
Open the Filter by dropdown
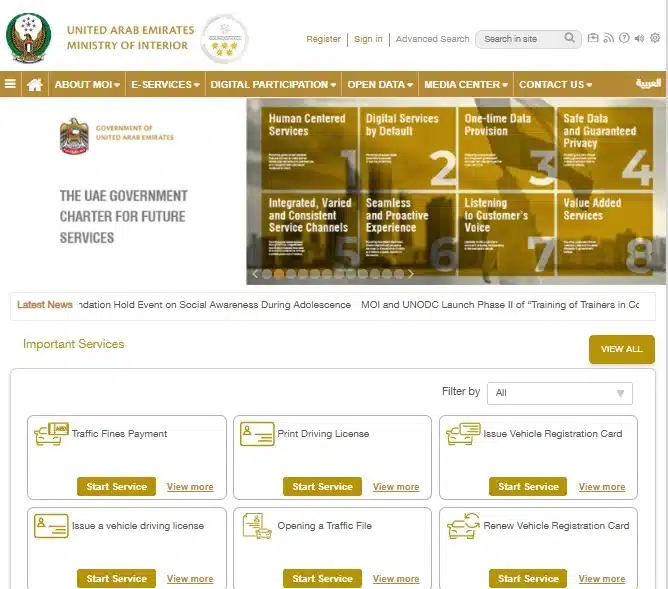coord(560,393)
